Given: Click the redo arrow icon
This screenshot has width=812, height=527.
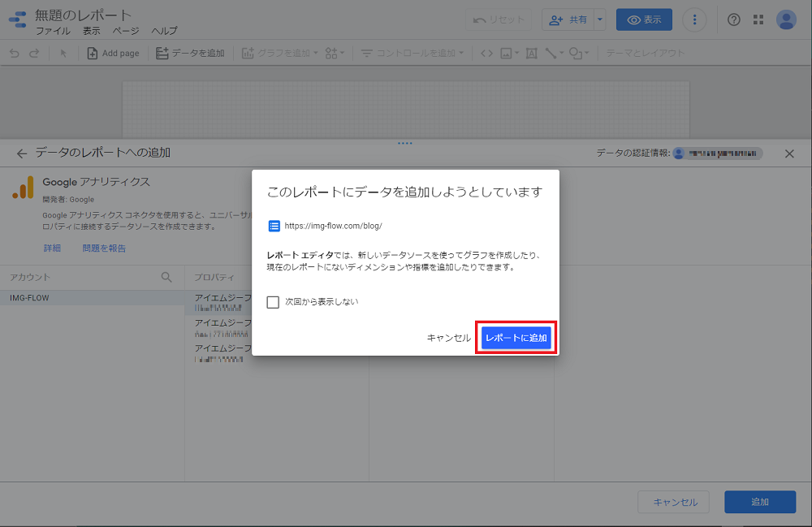Looking at the screenshot, I should pos(34,53).
